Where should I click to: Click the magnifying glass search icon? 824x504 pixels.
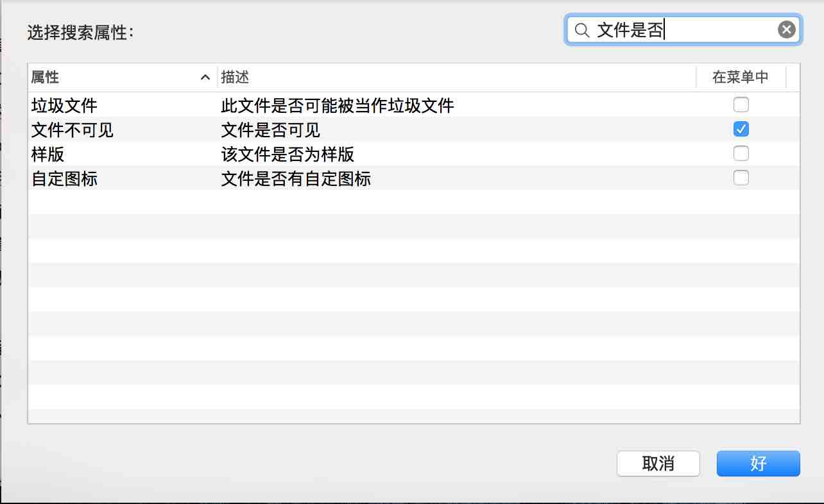(581, 30)
